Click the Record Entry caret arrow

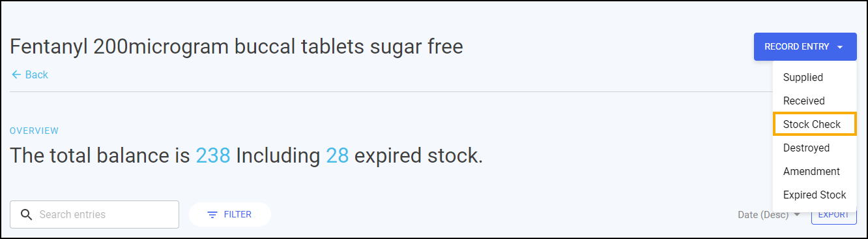[840, 47]
